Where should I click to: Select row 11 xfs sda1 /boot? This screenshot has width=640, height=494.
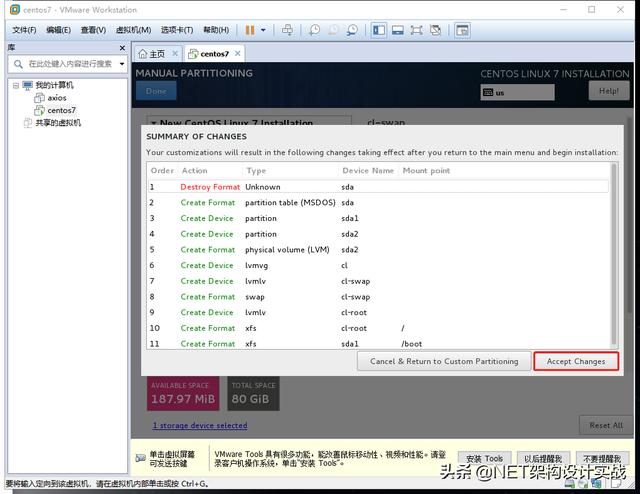tap(378, 343)
